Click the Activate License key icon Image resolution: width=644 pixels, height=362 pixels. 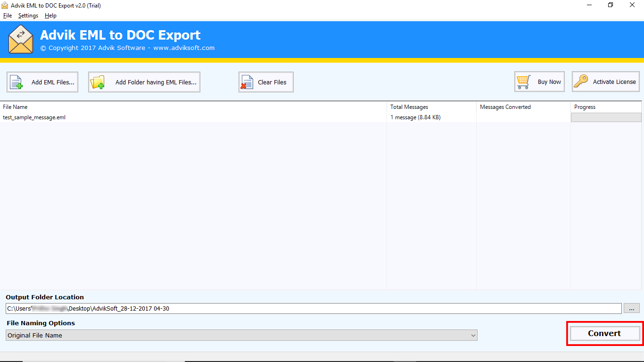[x=581, y=82]
